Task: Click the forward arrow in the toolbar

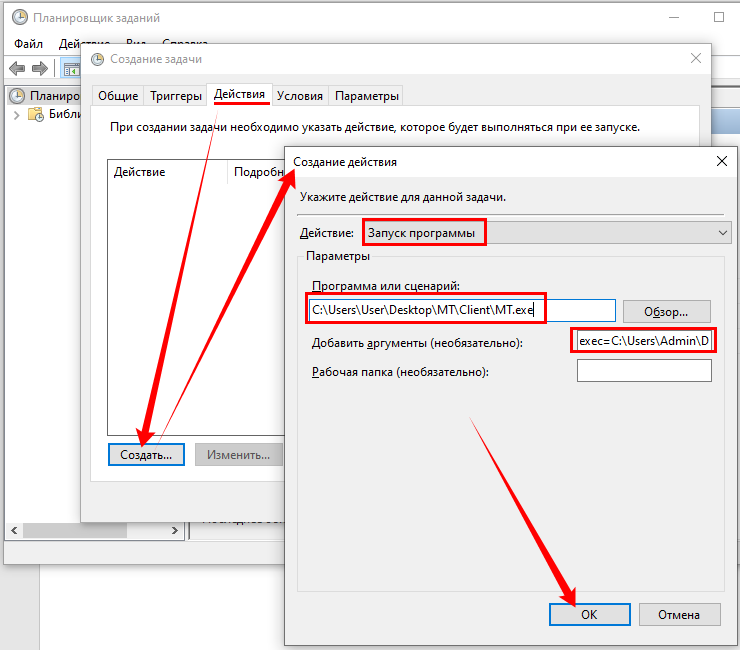Action: tap(40, 68)
